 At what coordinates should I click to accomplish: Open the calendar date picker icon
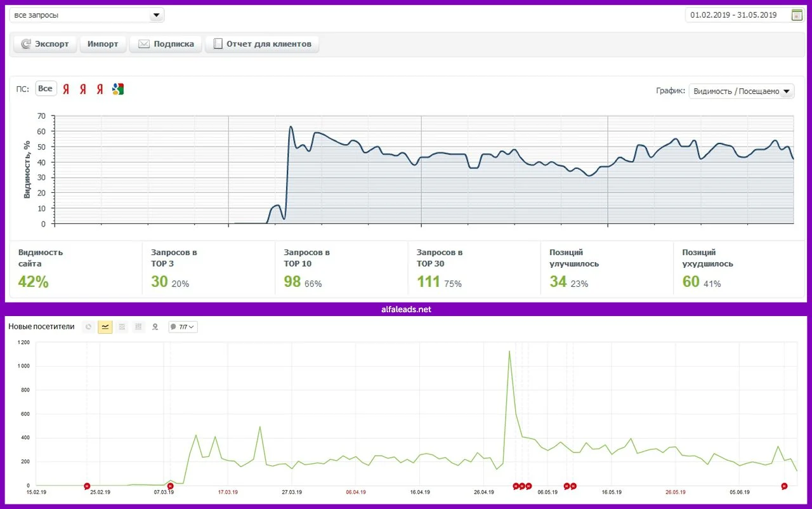coord(797,15)
